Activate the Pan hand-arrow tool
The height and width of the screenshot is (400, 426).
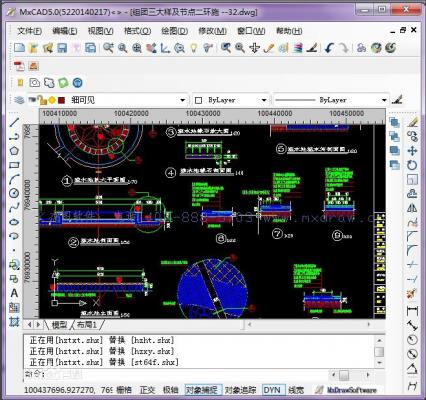[x=254, y=48]
